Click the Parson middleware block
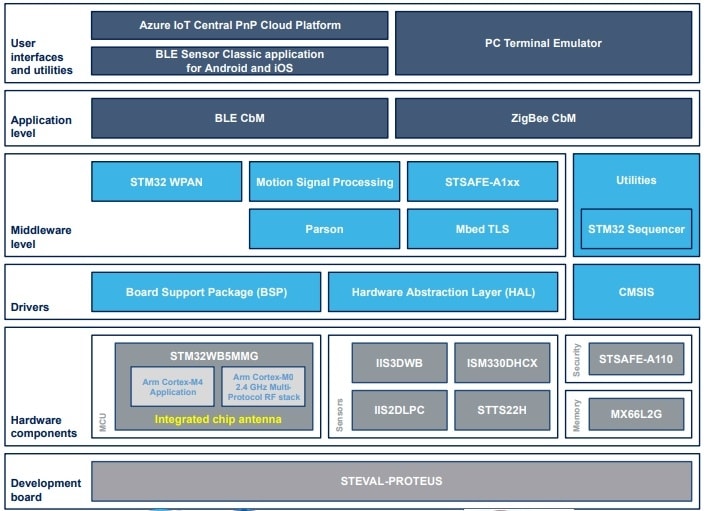709x511 pixels. coord(324,229)
